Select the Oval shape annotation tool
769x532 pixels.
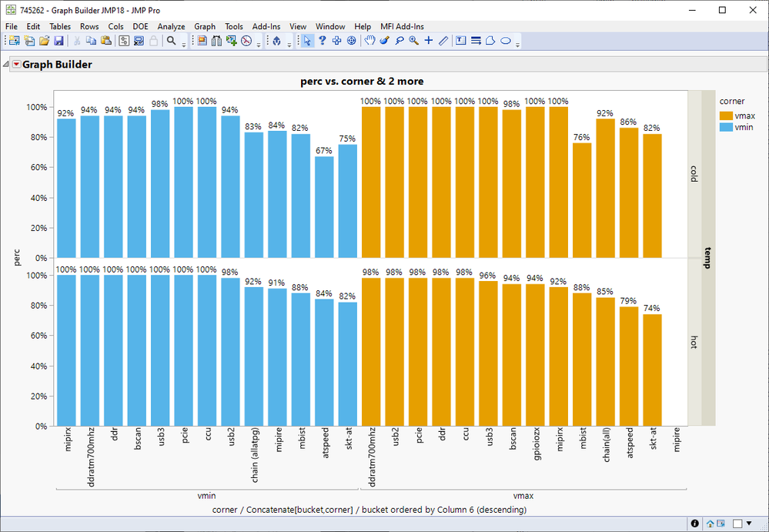[506, 41]
